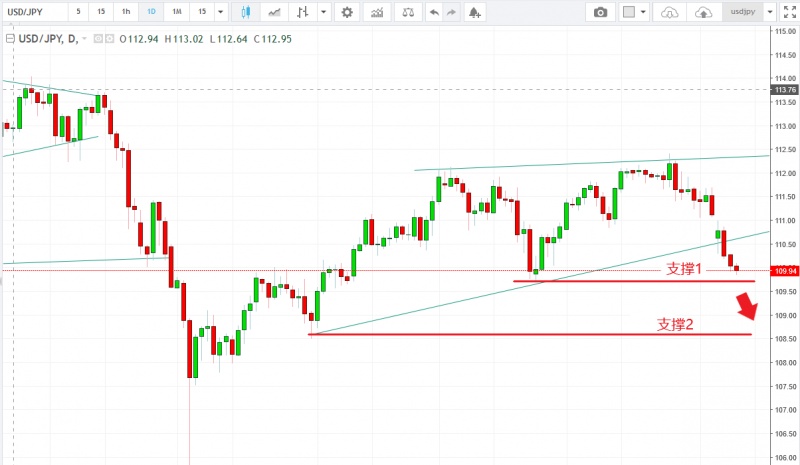Enter fullscreen mode
This screenshot has width=800, height=465.
[x=789, y=12]
